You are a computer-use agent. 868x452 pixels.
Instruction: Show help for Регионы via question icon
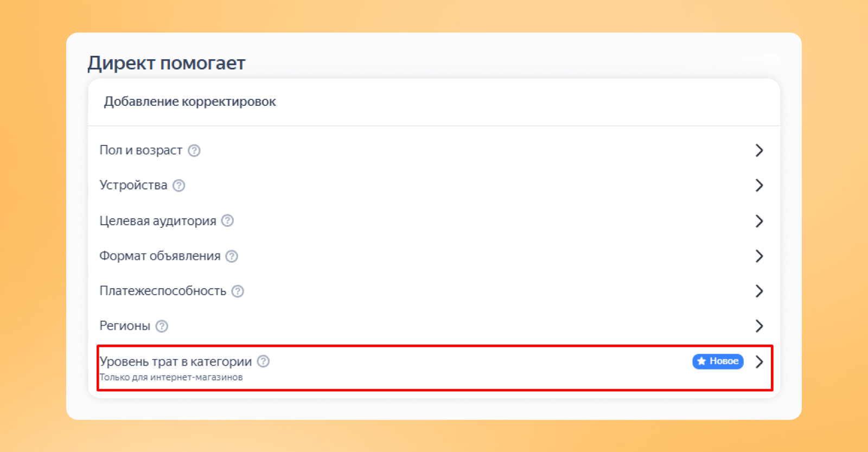pos(162,326)
